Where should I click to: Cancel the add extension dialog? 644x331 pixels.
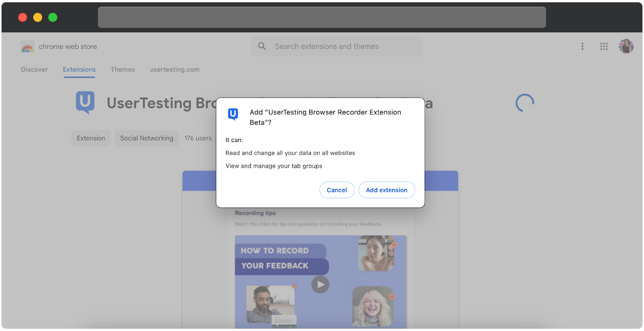point(337,190)
